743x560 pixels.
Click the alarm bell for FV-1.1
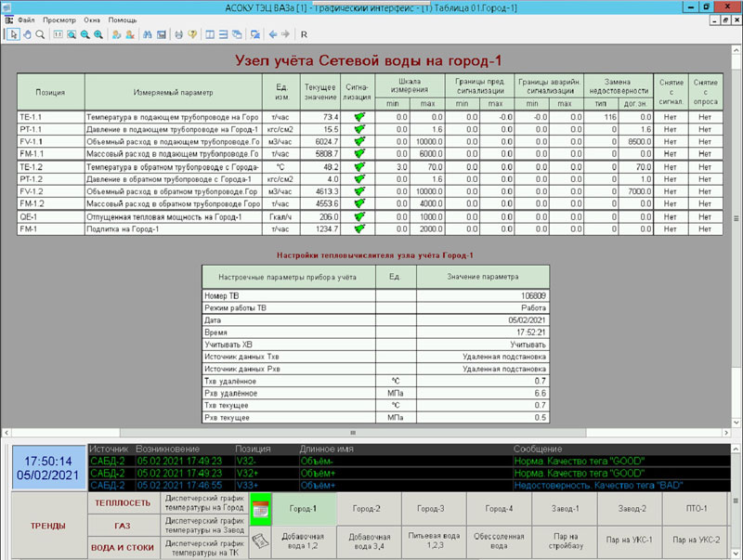coord(359,141)
